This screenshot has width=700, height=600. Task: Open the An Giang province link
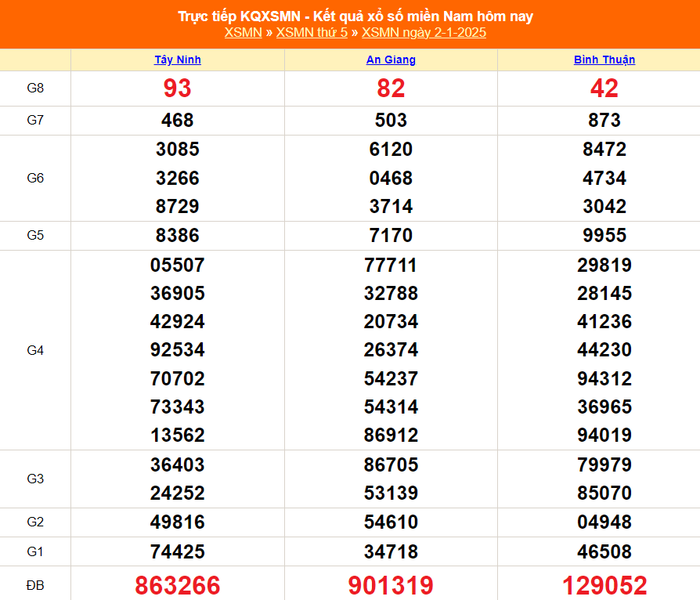pyautogui.click(x=391, y=60)
